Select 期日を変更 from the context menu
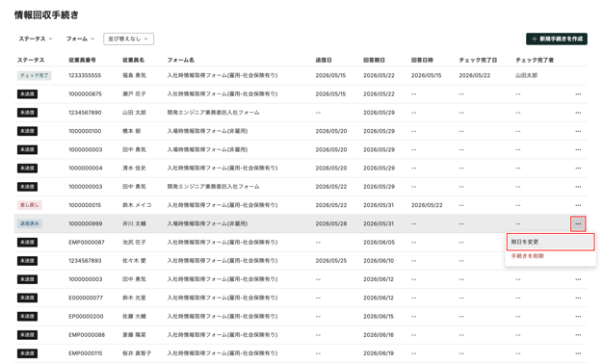602x364 pixels. (x=550, y=242)
